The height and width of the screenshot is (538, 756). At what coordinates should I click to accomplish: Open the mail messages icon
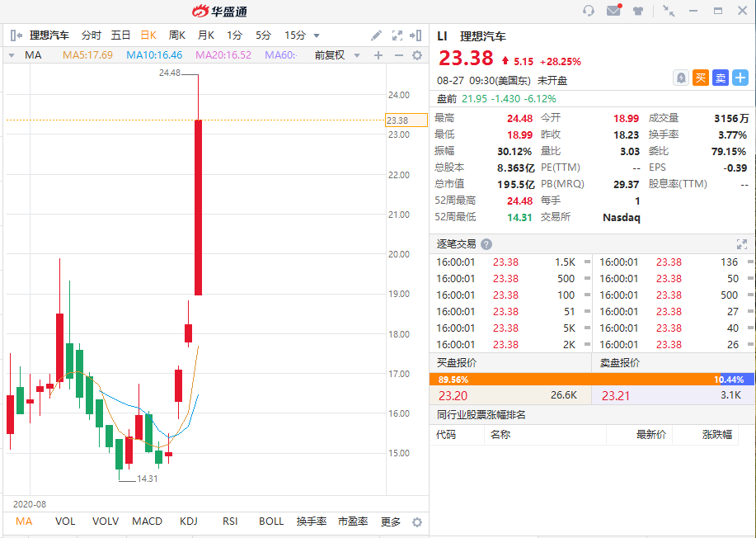[x=613, y=10]
